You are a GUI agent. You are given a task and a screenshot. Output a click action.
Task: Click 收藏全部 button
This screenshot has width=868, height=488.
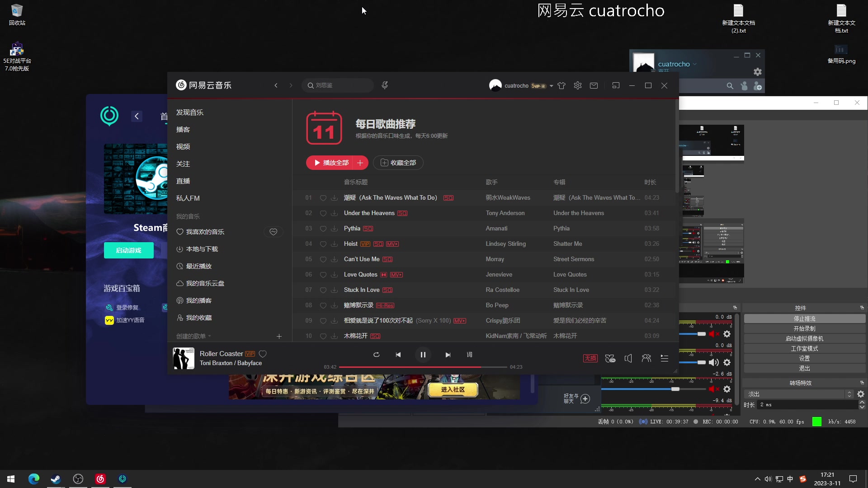[398, 163]
